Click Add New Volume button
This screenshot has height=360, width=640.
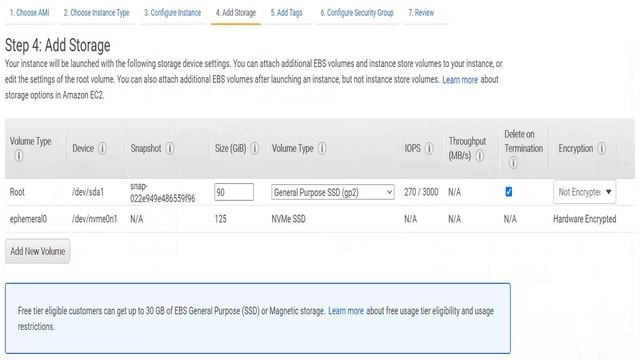pyautogui.click(x=38, y=251)
